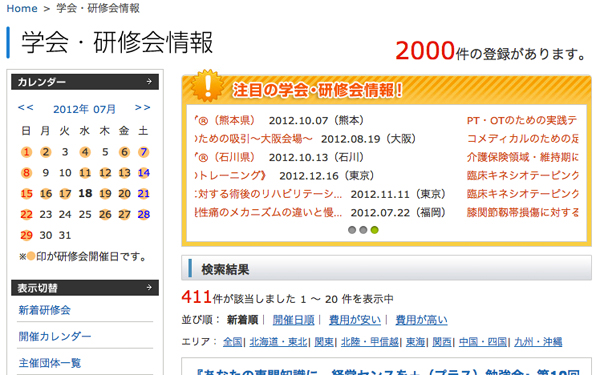Sort results by 新着順
Image resolution: width=600 pixels, height=375 pixels.
(x=243, y=320)
